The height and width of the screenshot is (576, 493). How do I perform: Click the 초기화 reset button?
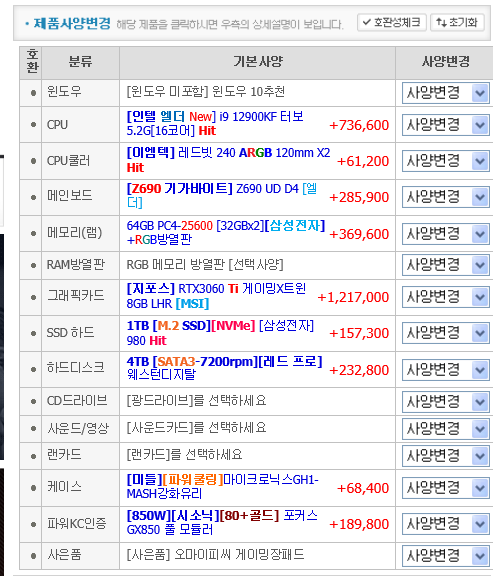(x=457, y=23)
